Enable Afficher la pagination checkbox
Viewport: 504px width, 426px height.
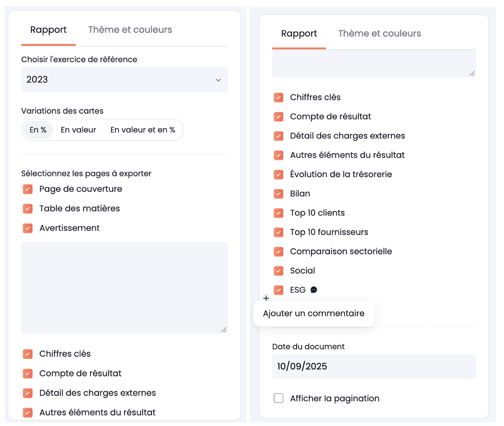pos(279,398)
